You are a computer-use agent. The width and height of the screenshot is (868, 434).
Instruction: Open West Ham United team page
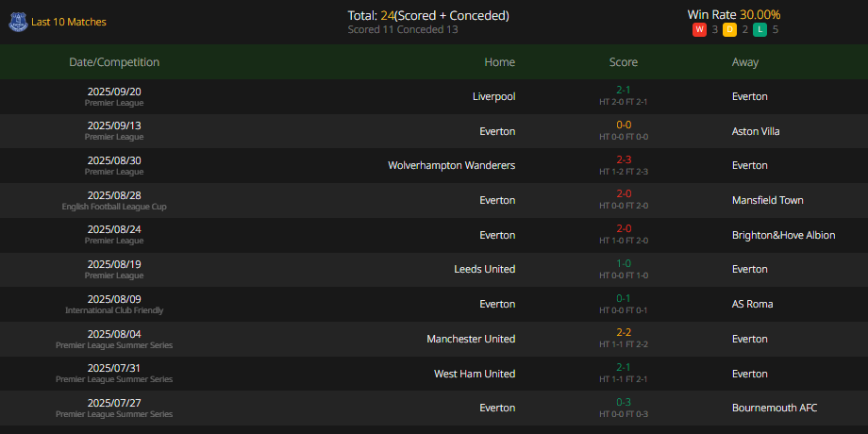[475, 374]
